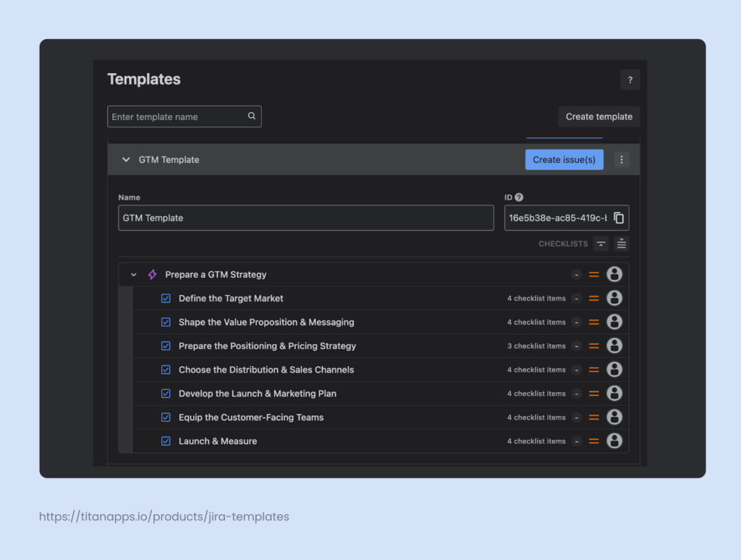Screen dimensions: 741x560
Task: Toggle the checkbox for Define the Target Market
Action: [x=166, y=297]
